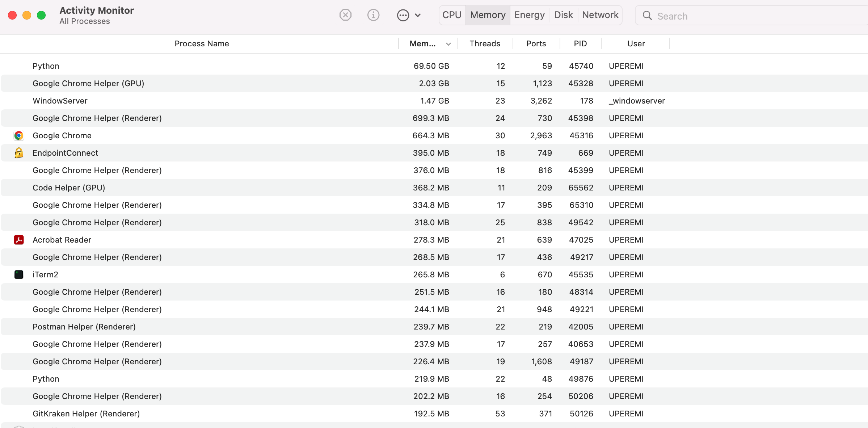Click the Acrobat Reader process name

click(62, 240)
